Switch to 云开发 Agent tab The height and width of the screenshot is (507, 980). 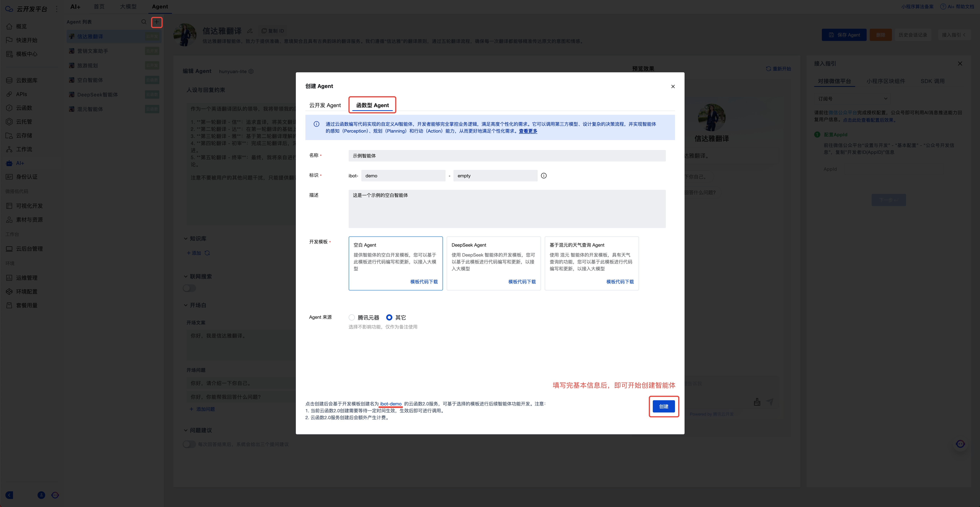coord(325,105)
